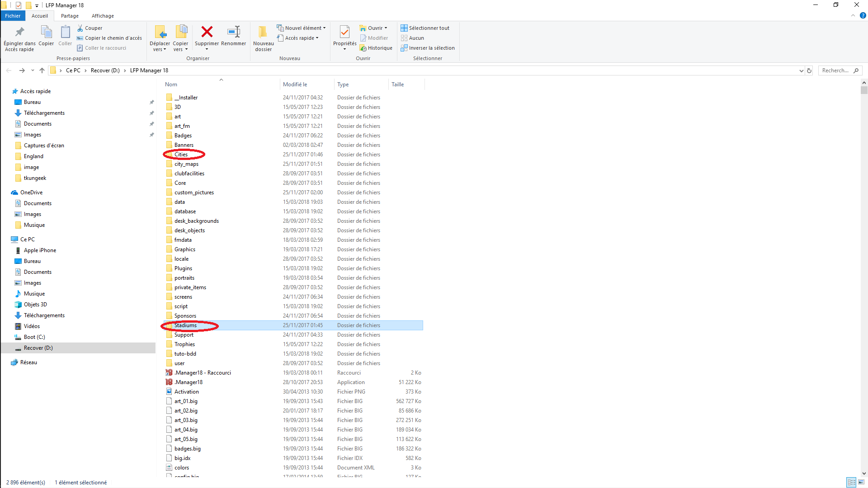Screen dimensions: 868x488
Task: Click Copier le chemin d'accès
Action: (109, 38)
